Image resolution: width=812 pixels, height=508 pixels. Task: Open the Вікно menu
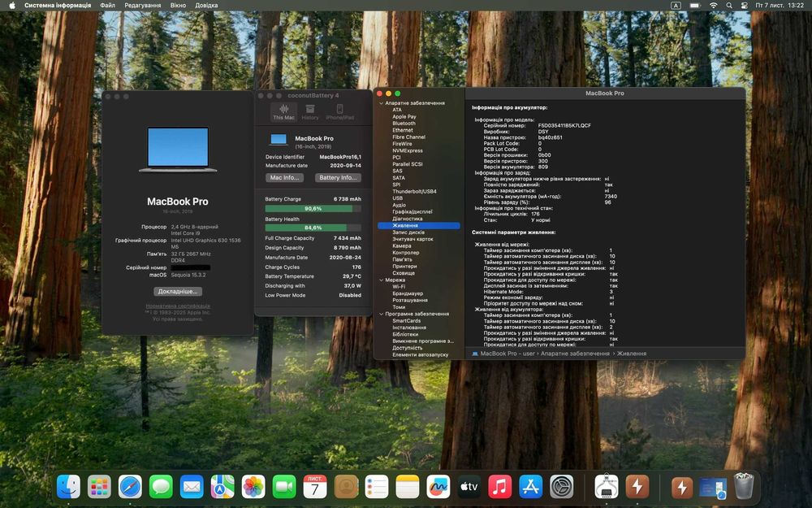point(178,5)
